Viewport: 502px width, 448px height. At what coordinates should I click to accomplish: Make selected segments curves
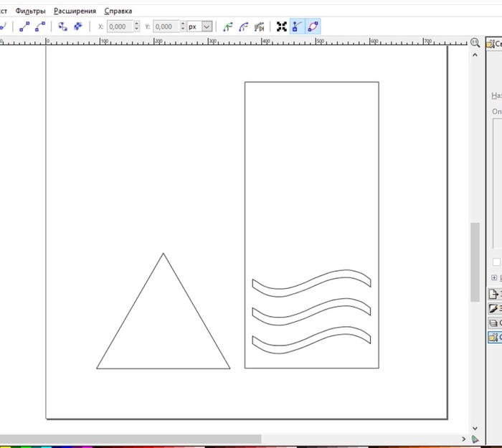(x=39, y=27)
